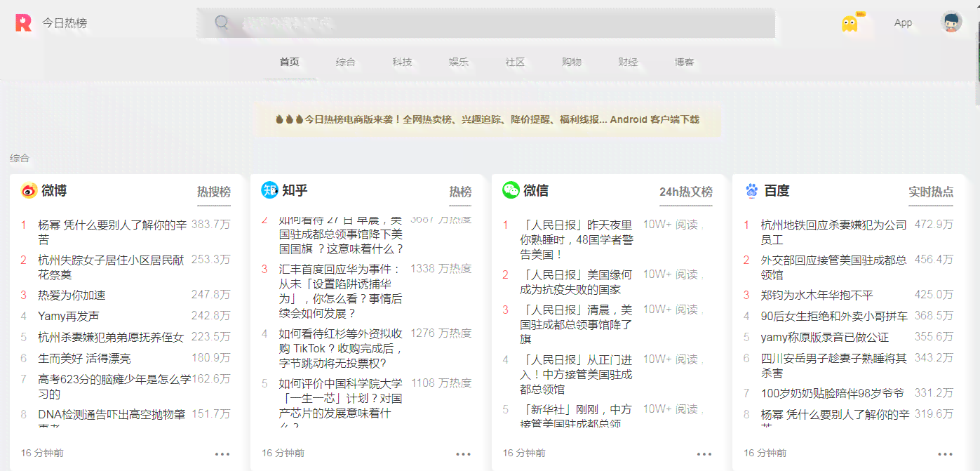The height and width of the screenshot is (471, 980).
Task: Switch to the 博客 tab
Action: pos(685,62)
